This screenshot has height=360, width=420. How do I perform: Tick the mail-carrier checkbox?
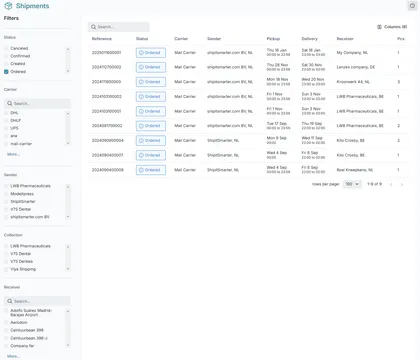click(6, 144)
